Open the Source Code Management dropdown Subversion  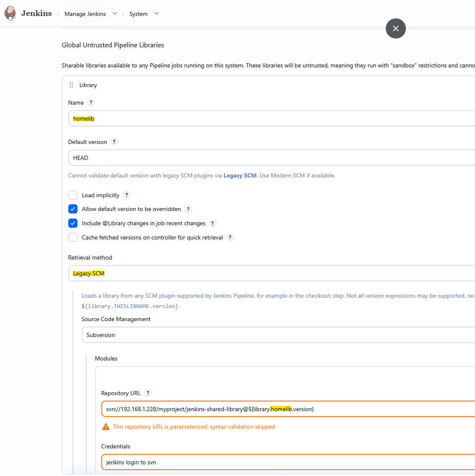(278, 335)
